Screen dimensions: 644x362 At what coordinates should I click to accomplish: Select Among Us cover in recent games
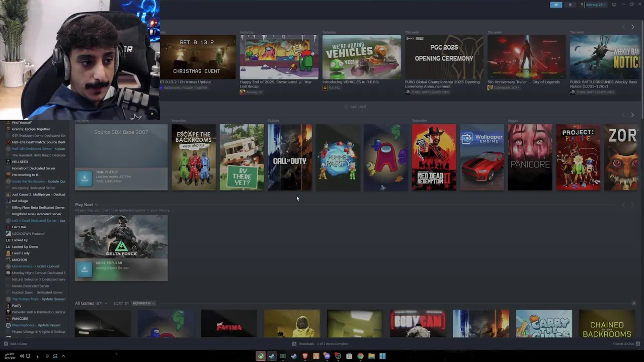point(386,157)
